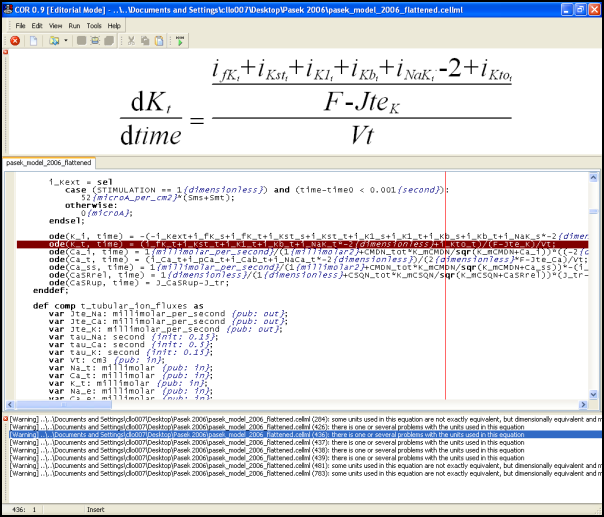Click the save-as icon in toolbar

(95, 40)
